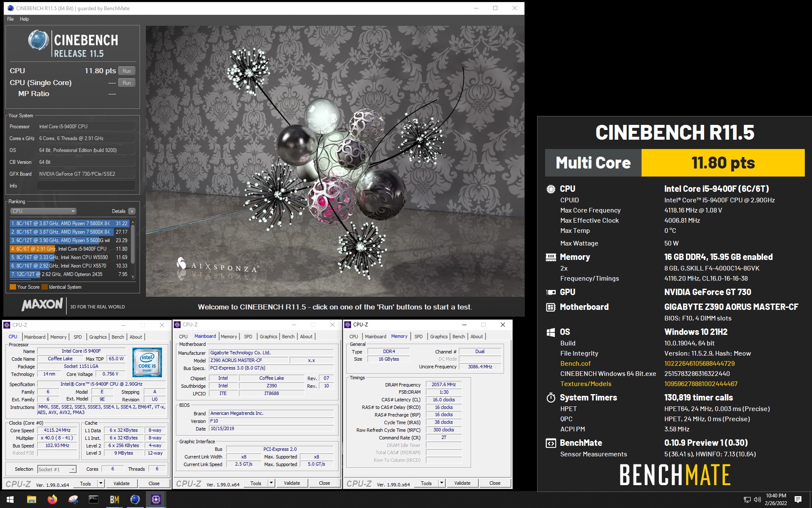This screenshot has height=508, width=812.
Task: Select ranking row AMD Opteron 2435
Action: (x=70, y=274)
